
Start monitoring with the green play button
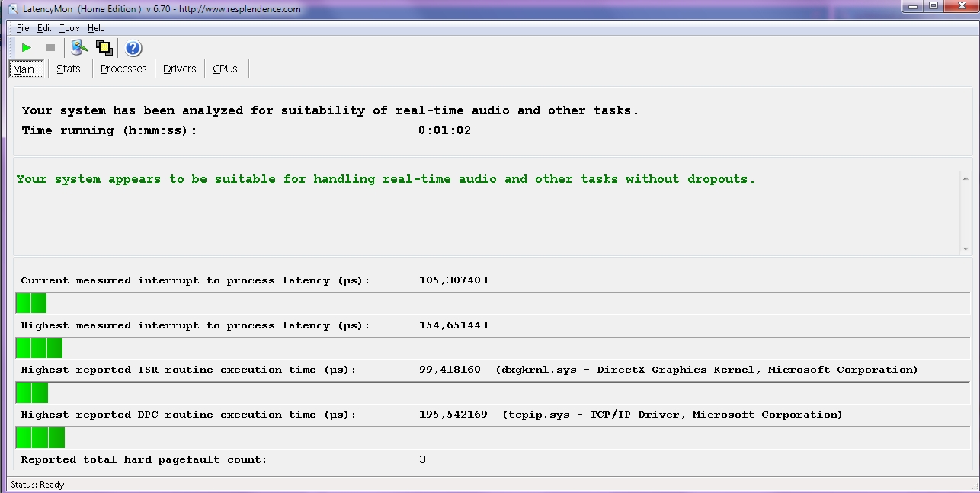click(x=27, y=48)
